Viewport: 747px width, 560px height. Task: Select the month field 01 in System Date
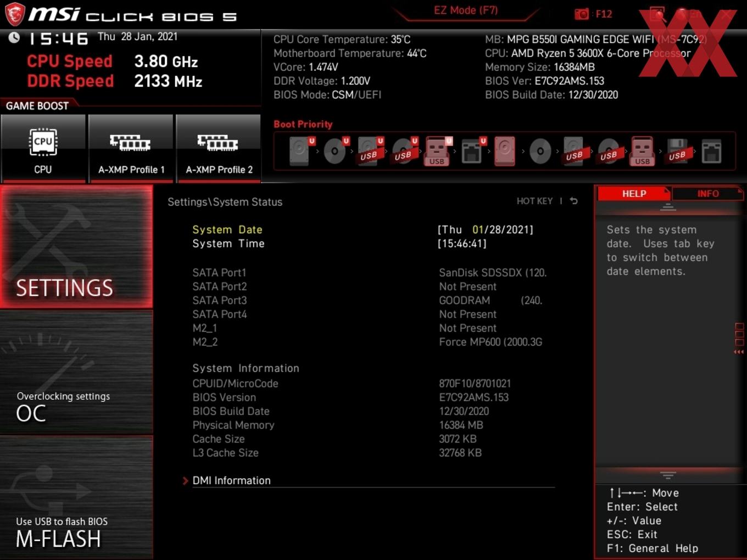click(x=478, y=229)
